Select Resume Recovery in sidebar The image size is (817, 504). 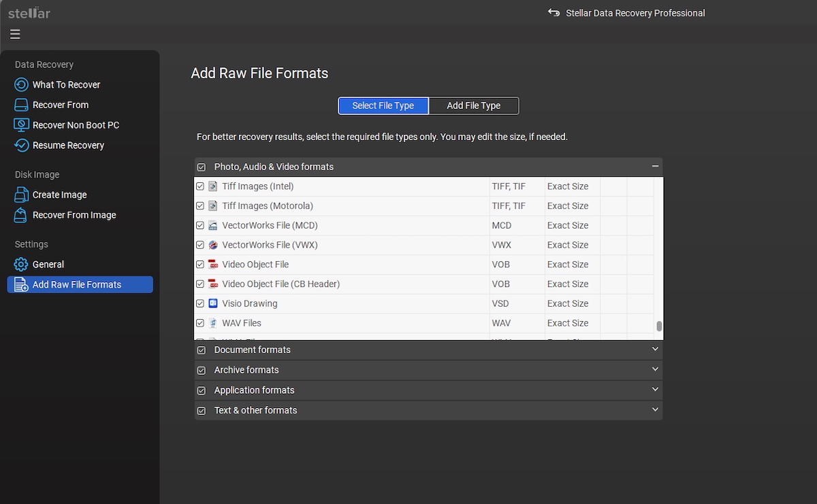[x=68, y=146]
